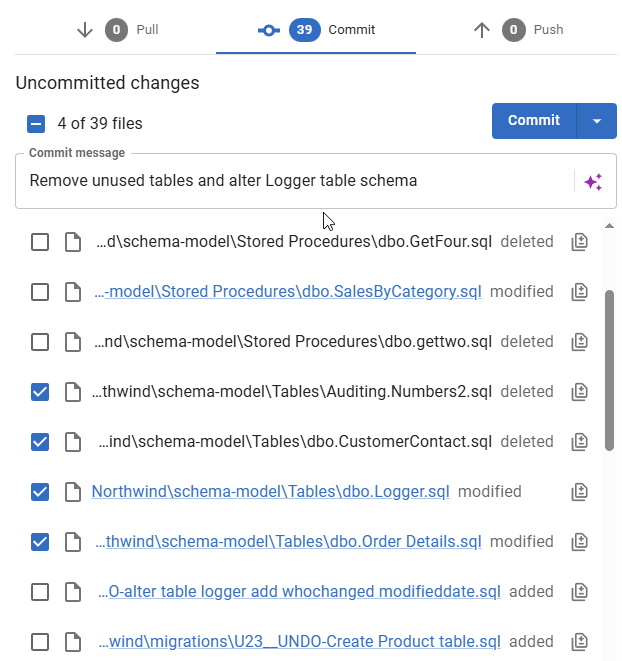The image size is (622, 661).
Task: Check the U23 UNDO-Create Product table checkbox
Action: click(40, 642)
